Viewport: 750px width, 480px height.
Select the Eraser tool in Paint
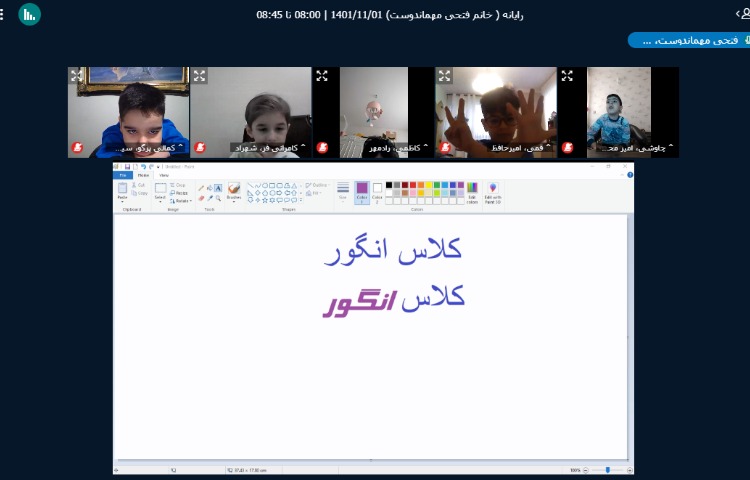pyautogui.click(x=201, y=198)
